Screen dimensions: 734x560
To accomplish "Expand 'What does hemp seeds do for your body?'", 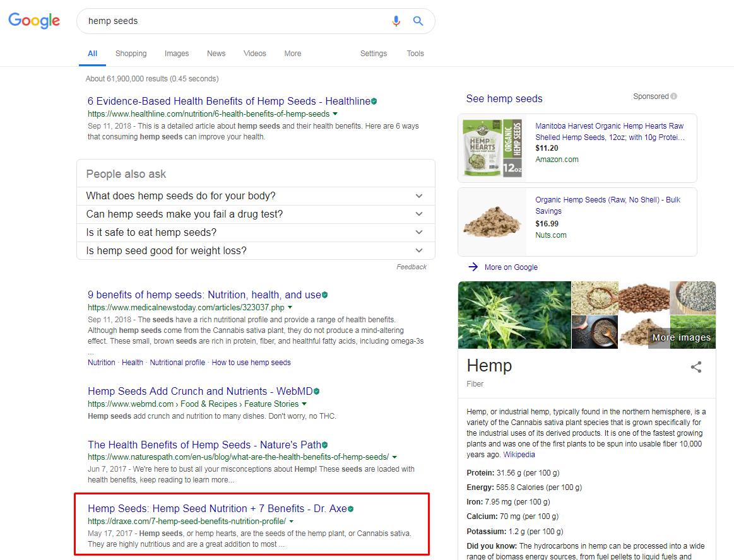I will (x=256, y=195).
